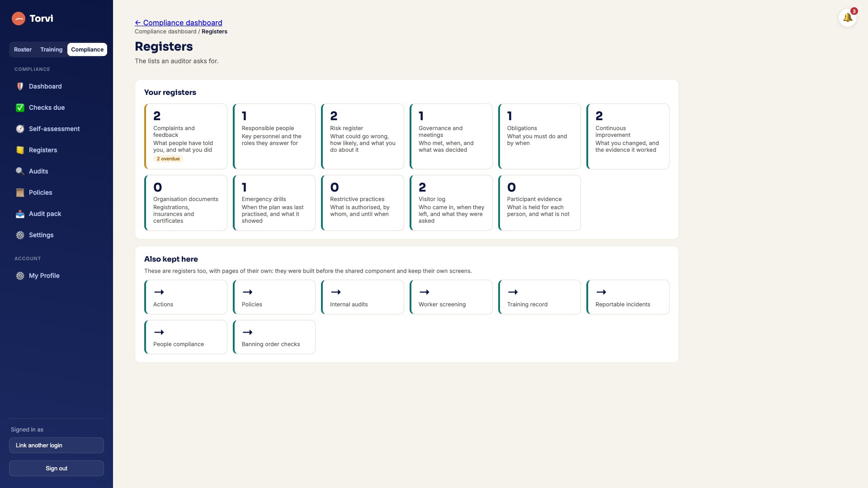Open the Obligations register card
This screenshot has width=868, height=488.
pyautogui.click(x=539, y=136)
